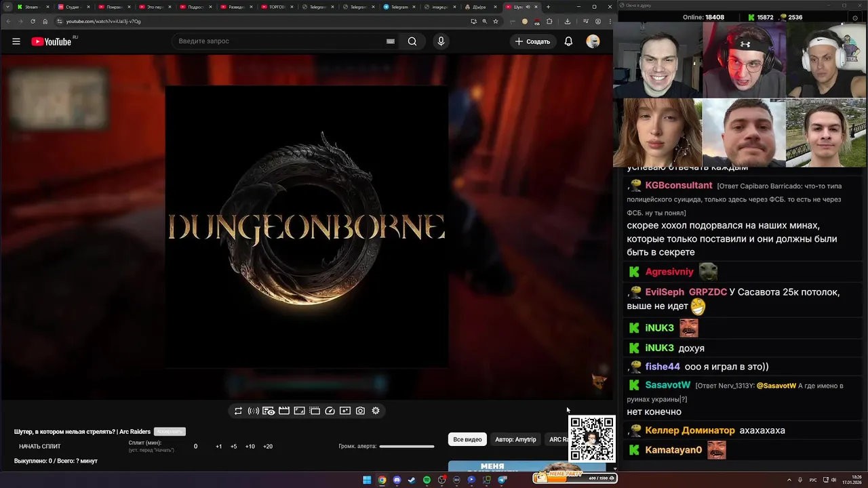This screenshot has width=868, height=488.
Task: Click the dashed-frame theater icon in player toolbar
Action: (x=315, y=411)
